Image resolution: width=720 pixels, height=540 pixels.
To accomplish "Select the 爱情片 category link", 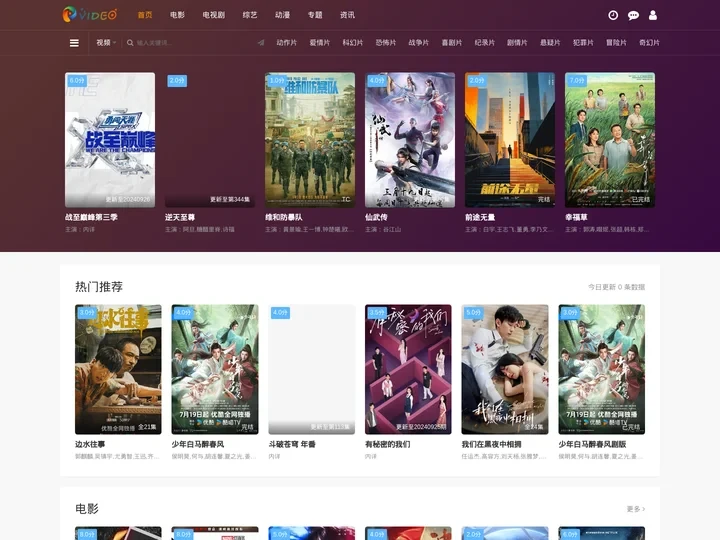I will coord(320,43).
